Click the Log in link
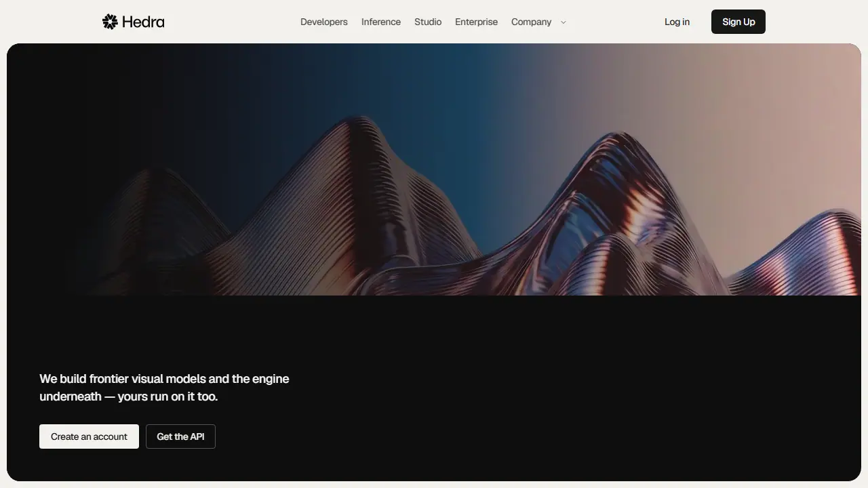The image size is (868, 488). [x=677, y=22]
